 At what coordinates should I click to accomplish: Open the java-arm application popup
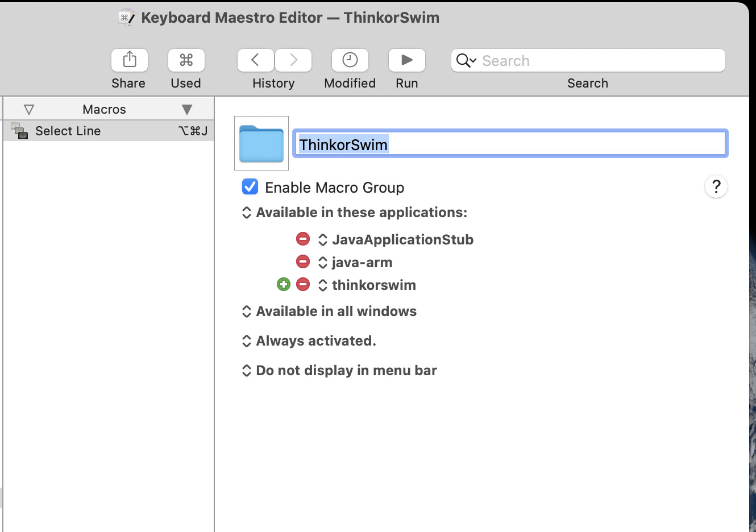pos(355,263)
